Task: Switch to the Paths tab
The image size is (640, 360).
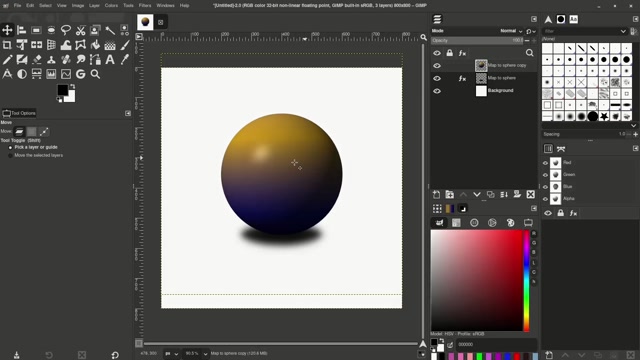Action: (x=561, y=149)
